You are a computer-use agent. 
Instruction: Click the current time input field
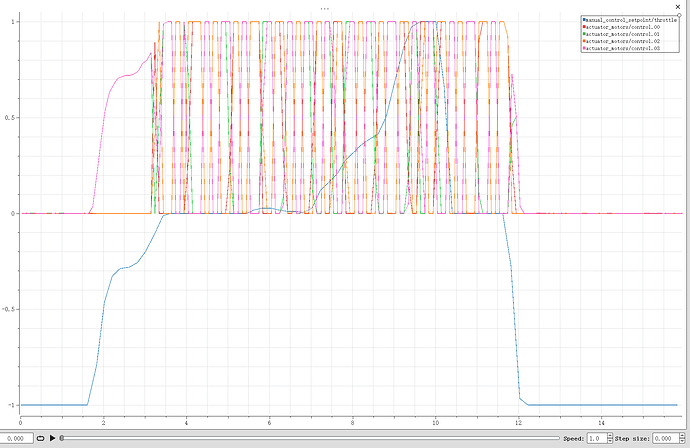[17, 438]
